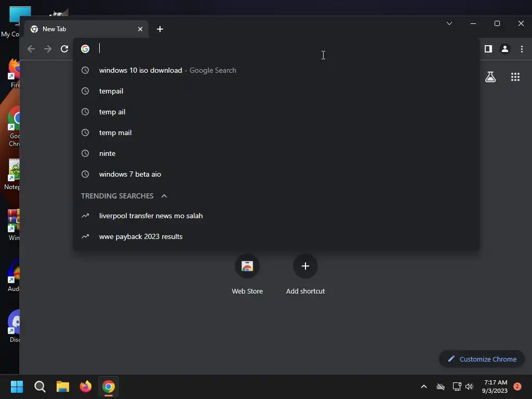Open the tab search dropdown arrow
Image resolution: width=532 pixels, height=399 pixels.
coord(449,23)
